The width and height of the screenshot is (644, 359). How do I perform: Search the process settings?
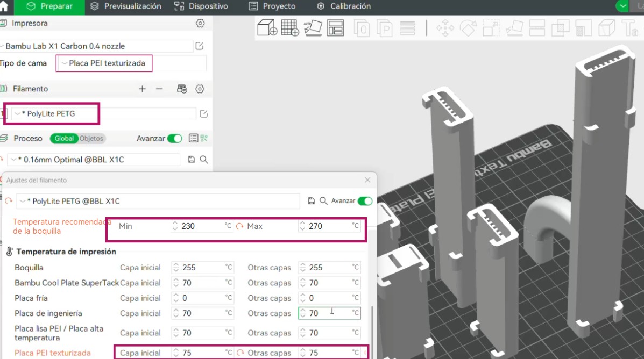pos(204,160)
